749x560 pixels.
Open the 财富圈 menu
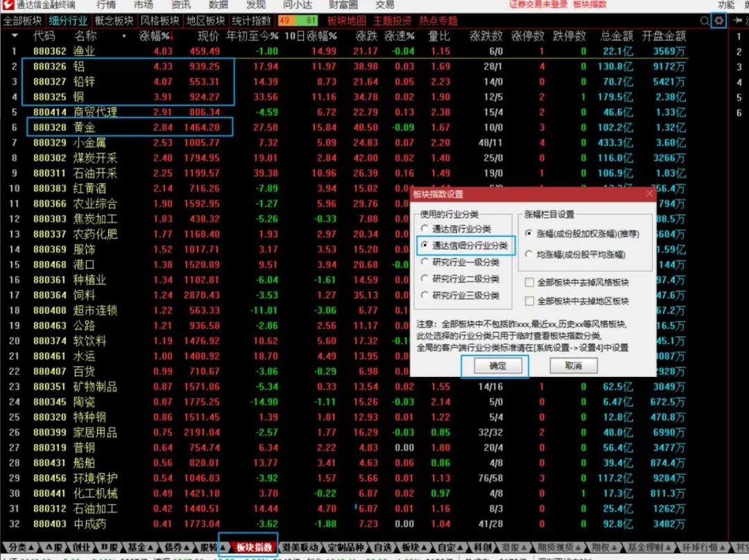tap(343, 5)
